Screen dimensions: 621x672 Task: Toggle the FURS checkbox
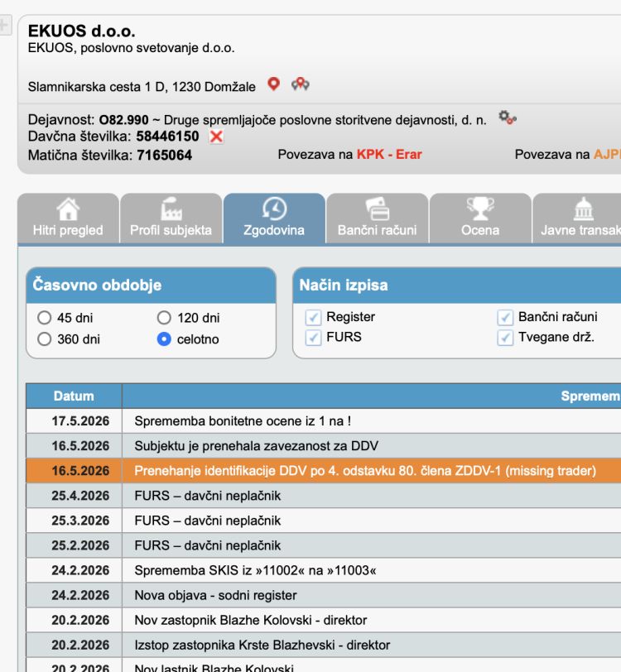[313, 338]
